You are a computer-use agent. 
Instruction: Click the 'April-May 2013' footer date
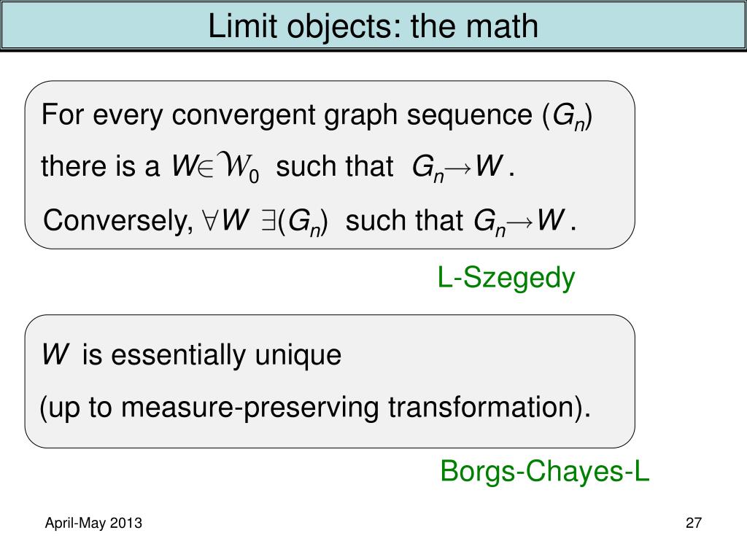coord(93,523)
